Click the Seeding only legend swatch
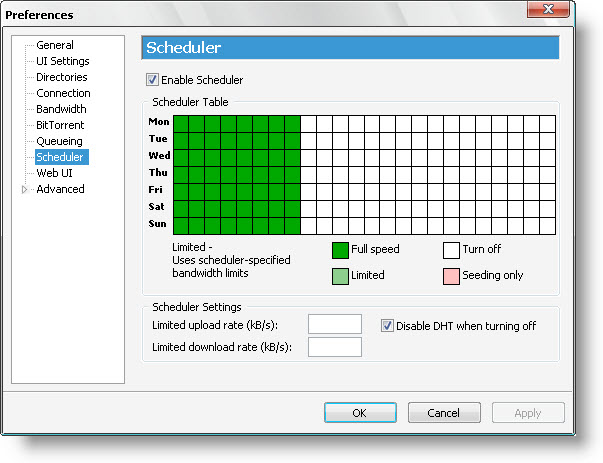This screenshot has width=603, height=463. pyautogui.click(x=451, y=276)
